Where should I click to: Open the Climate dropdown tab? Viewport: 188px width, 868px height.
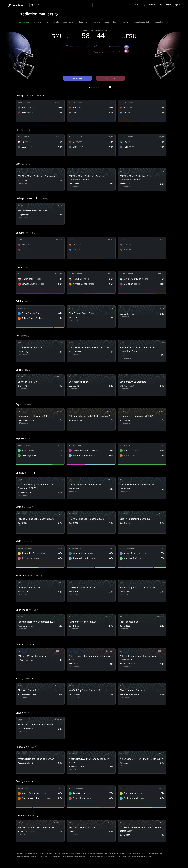(x=96, y=22)
